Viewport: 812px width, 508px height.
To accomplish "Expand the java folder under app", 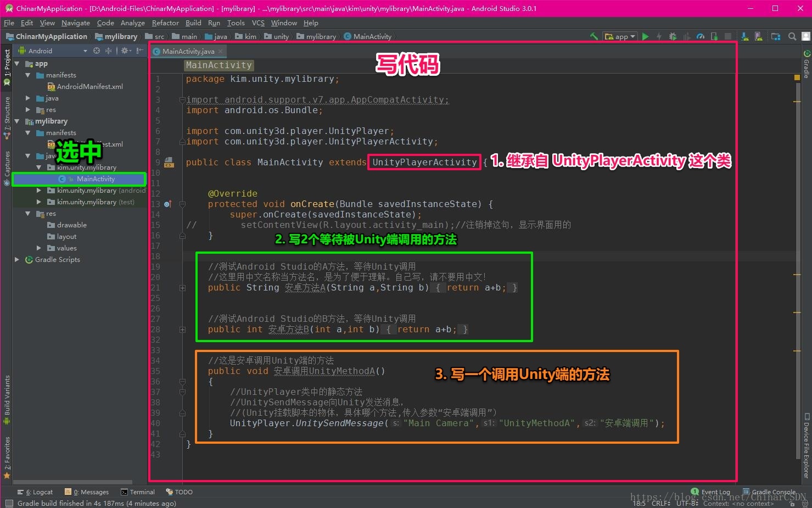I will click(28, 98).
